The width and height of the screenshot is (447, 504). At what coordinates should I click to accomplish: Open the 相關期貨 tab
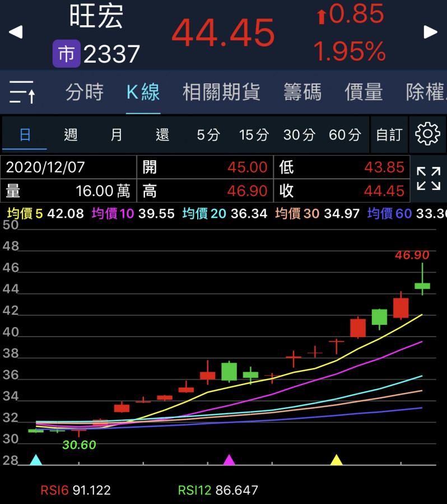(221, 92)
